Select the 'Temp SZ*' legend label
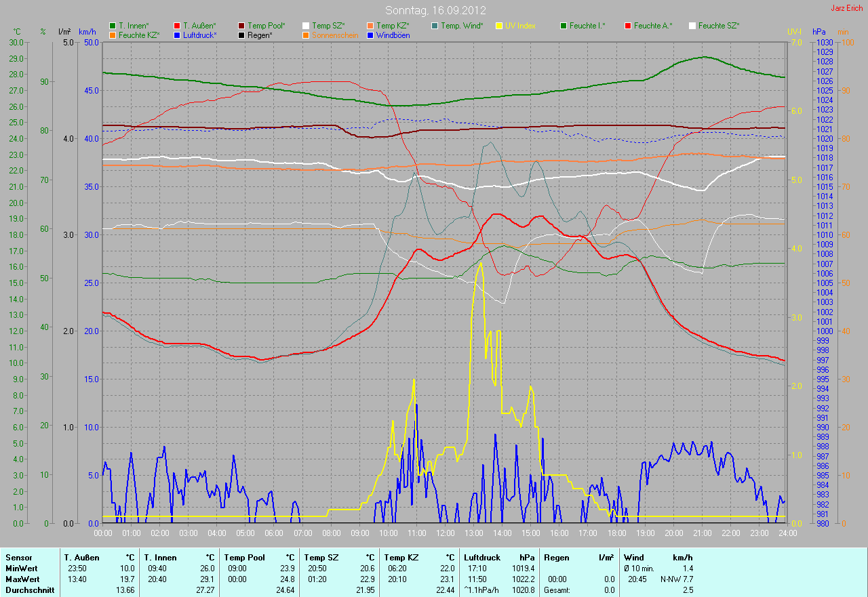The image size is (868, 597). pyautogui.click(x=328, y=26)
